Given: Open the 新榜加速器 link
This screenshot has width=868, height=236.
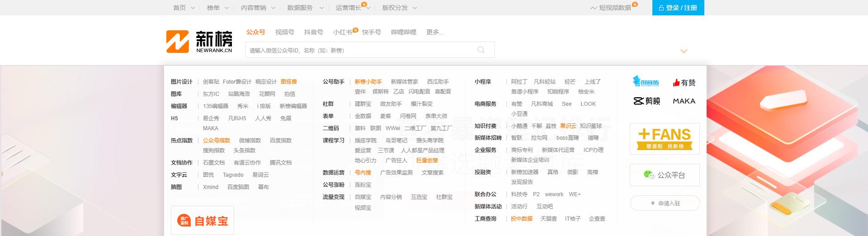Looking at the screenshot, I should pyautogui.click(x=525, y=172).
